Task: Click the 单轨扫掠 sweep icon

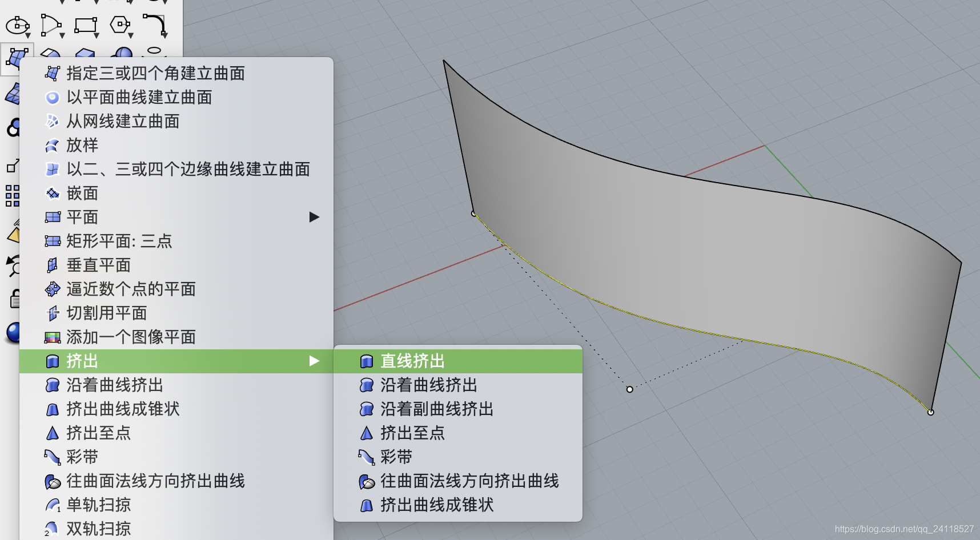Action: click(x=53, y=505)
